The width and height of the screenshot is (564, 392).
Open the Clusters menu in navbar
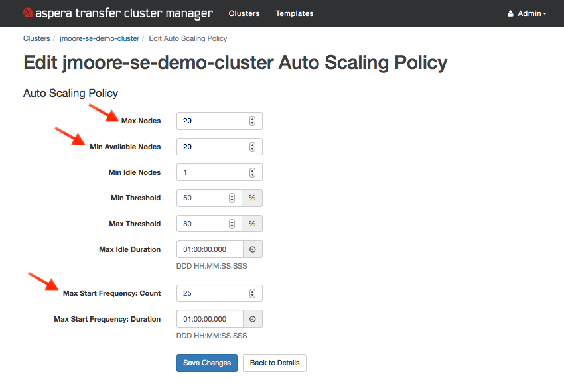click(244, 13)
